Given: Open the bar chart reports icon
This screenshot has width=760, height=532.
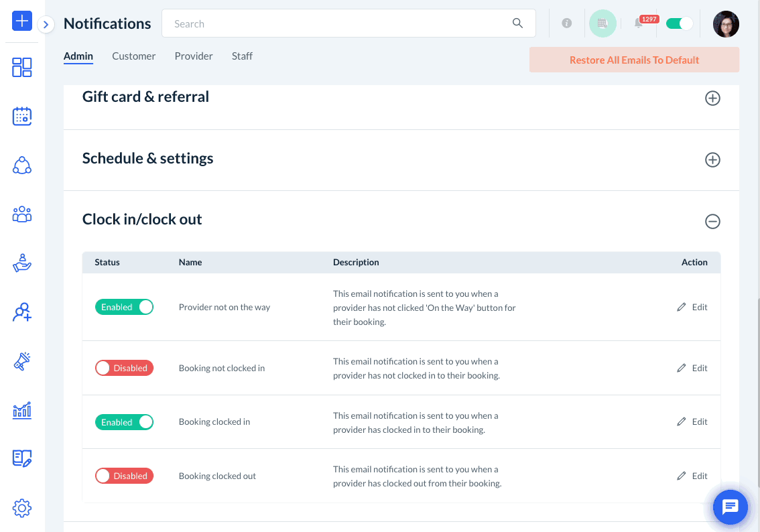Looking at the screenshot, I should 22,410.
